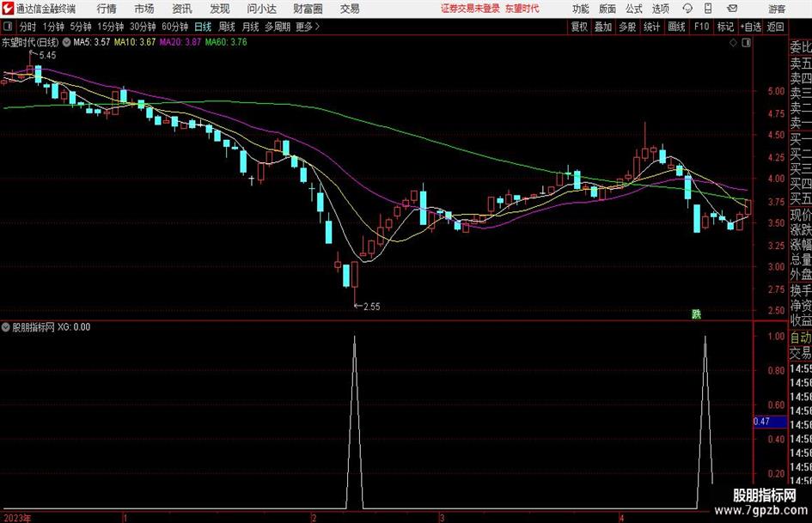
Task: Click the MA60: 3.76 indicator label
Action: (x=226, y=42)
